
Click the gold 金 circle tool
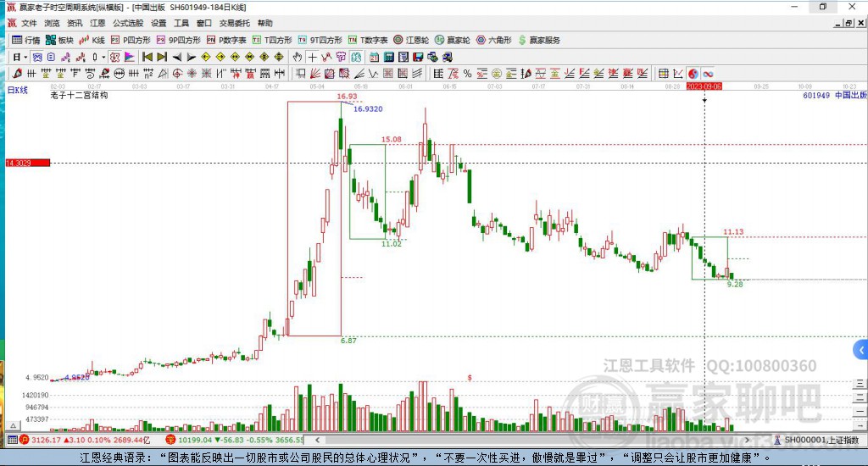497,74
